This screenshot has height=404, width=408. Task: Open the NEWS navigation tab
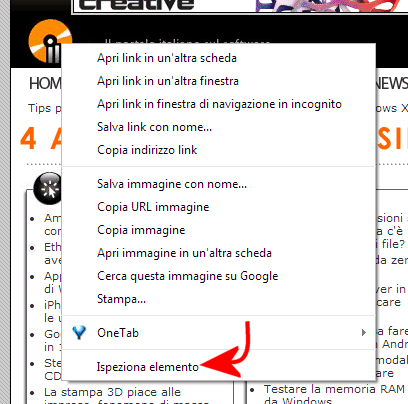(392, 83)
